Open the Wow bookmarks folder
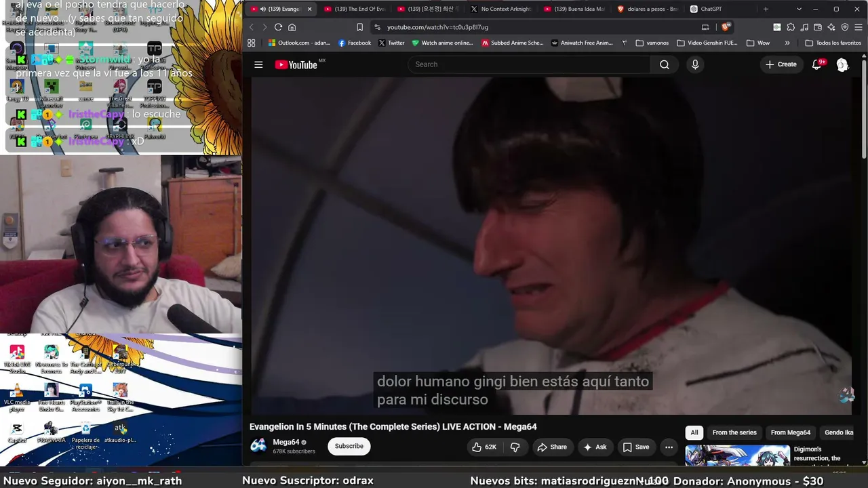The height and width of the screenshot is (488, 868). pyautogui.click(x=758, y=43)
